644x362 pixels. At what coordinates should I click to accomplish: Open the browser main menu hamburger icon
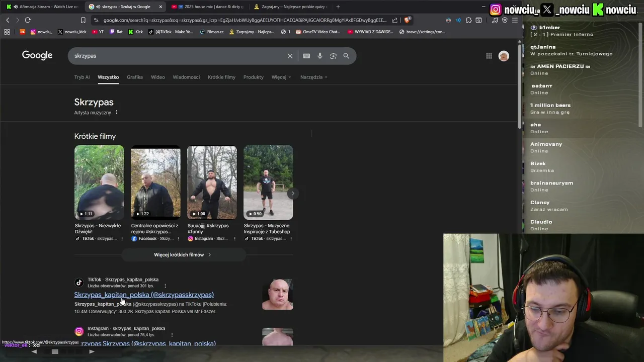coord(515,20)
